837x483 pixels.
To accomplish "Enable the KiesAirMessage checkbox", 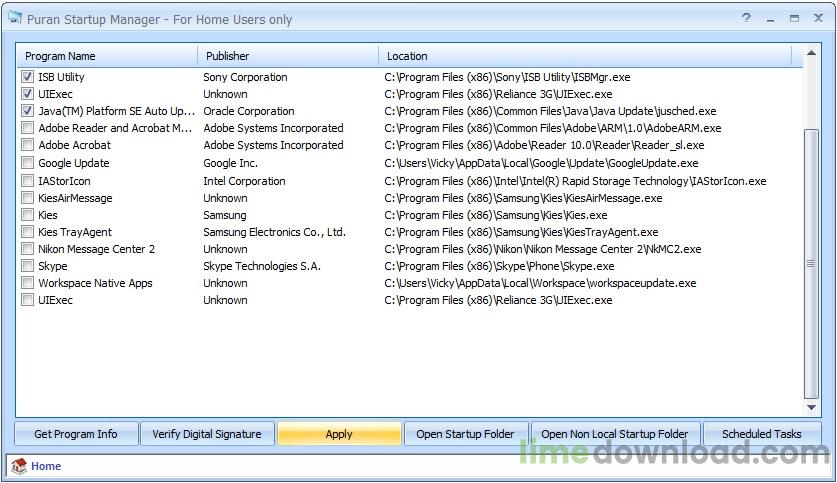I will [27, 198].
